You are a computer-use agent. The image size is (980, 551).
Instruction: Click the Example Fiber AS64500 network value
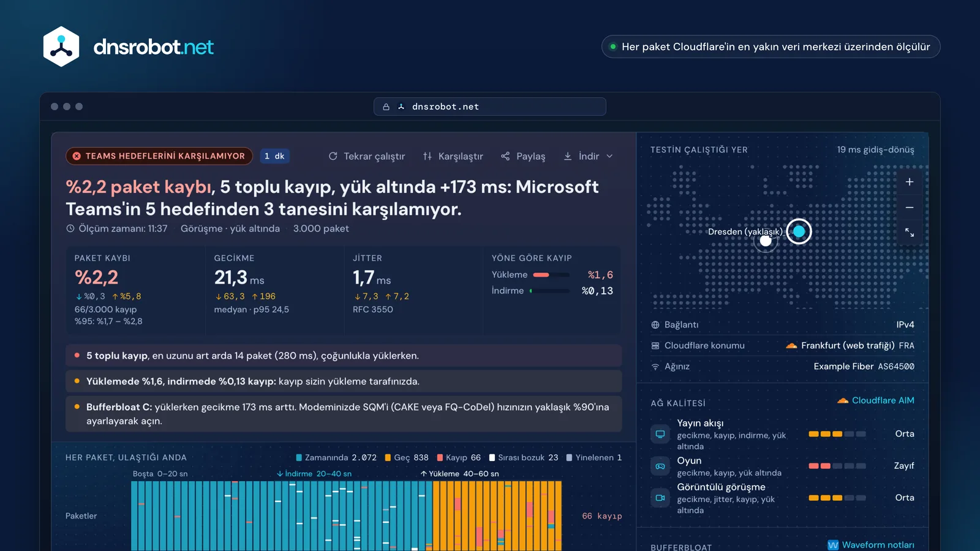click(864, 367)
